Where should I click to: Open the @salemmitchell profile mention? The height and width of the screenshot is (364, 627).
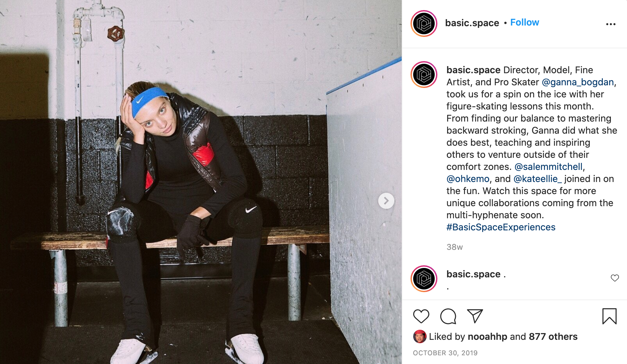tap(548, 167)
